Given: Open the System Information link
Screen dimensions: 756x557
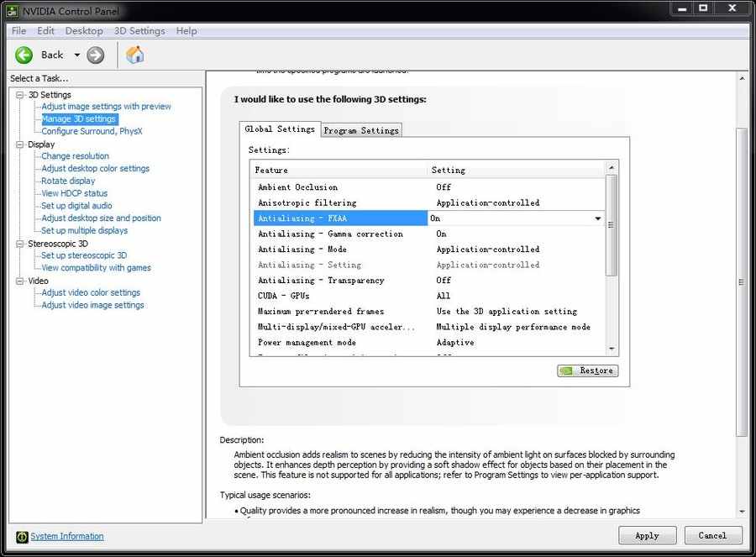Looking at the screenshot, I should (x=67, y=536).
